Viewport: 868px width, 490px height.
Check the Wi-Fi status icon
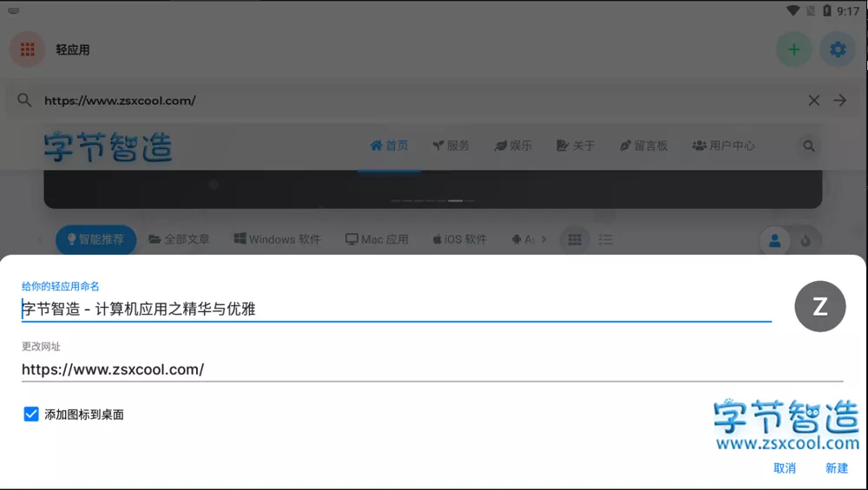tap(793, 11)
